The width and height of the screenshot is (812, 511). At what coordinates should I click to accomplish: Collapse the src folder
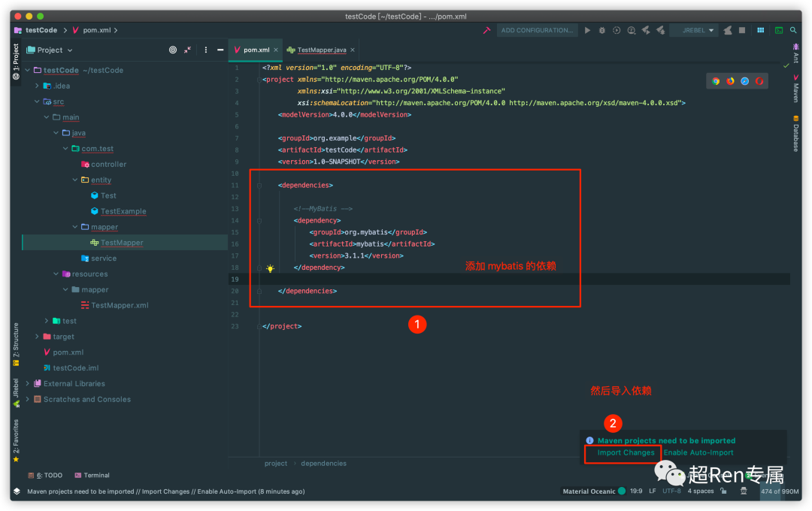click(x=37, y=101)
